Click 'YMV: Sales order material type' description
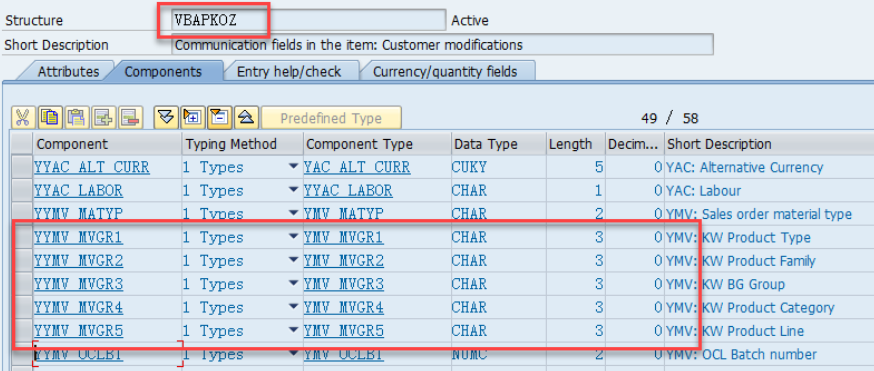Viewport: 874px width, 371px height. coord(759,214)
